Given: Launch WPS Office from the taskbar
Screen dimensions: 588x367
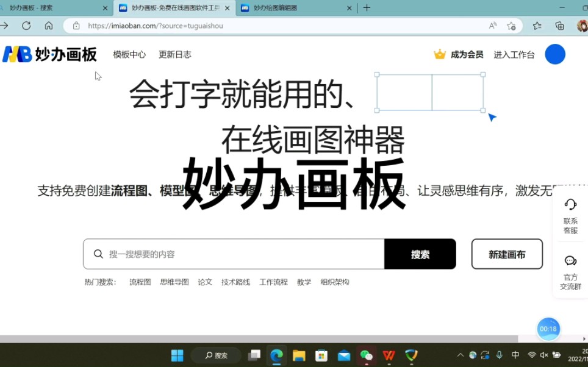Looking at the screenshot, I should (x=388, y=355).
